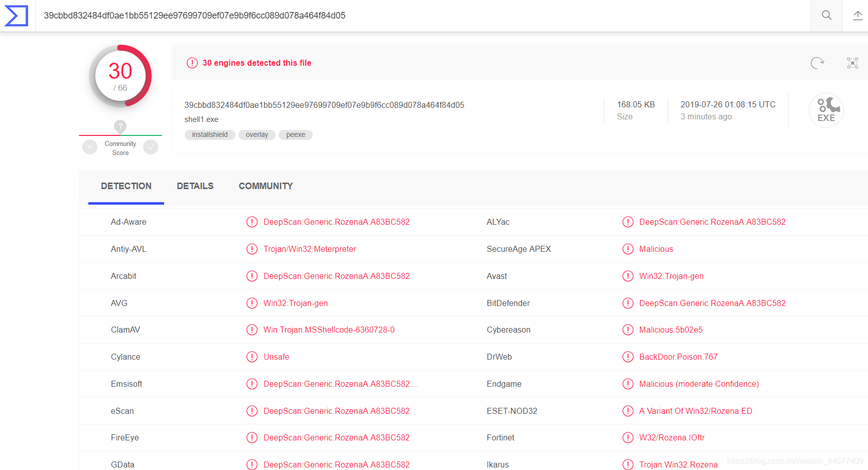
Task: Click the eScan engine name
Action: 122,411
